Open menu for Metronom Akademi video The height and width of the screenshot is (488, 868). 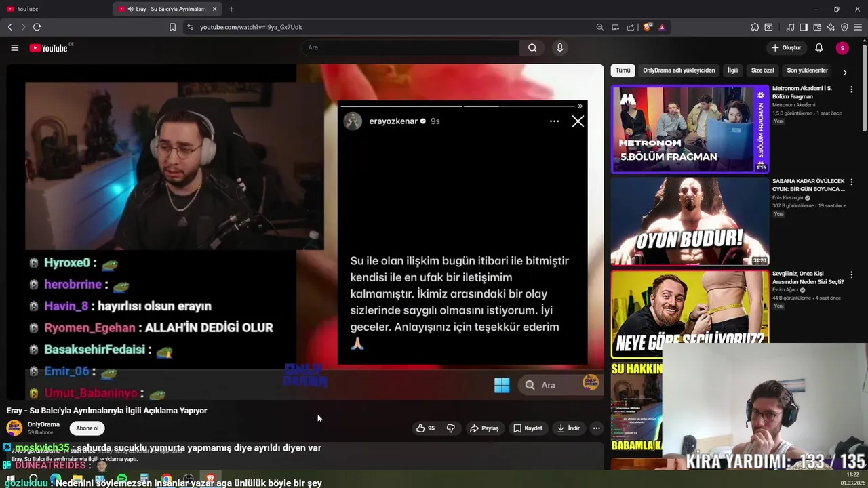tap(852, 89)
